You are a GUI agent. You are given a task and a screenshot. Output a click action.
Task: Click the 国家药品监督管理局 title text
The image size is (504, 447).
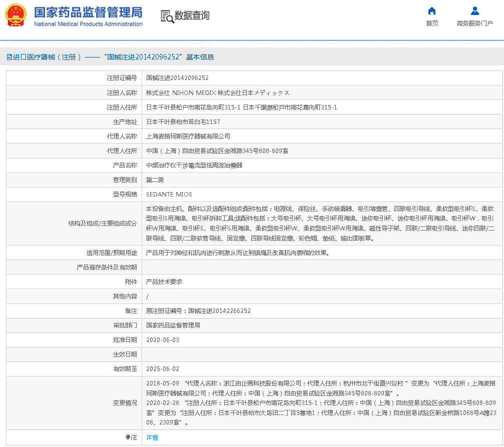point(89,12)
